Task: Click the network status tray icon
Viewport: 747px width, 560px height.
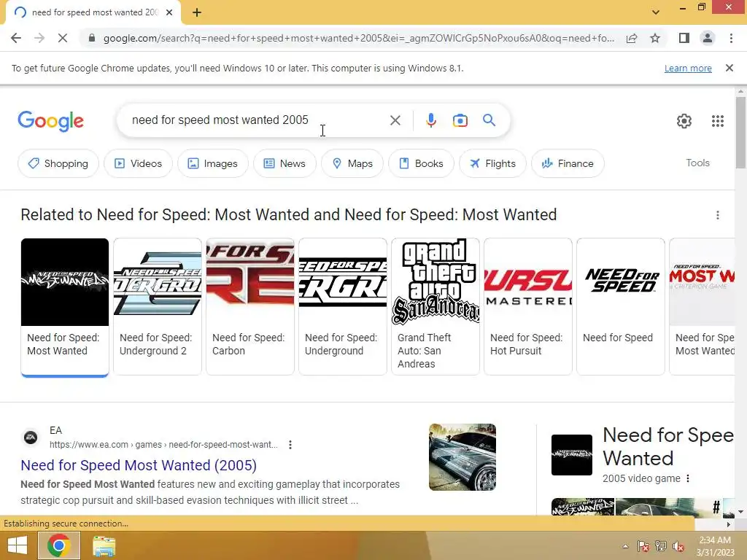Action: (661, 546)
